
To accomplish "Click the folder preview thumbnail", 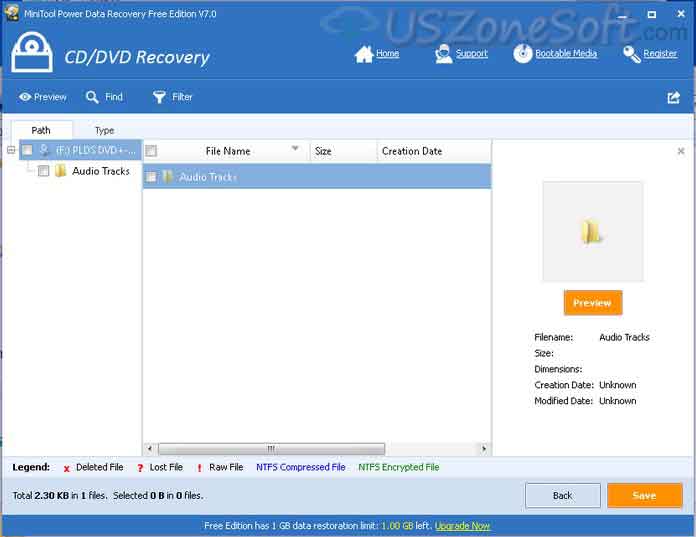I will click(593, 231).
